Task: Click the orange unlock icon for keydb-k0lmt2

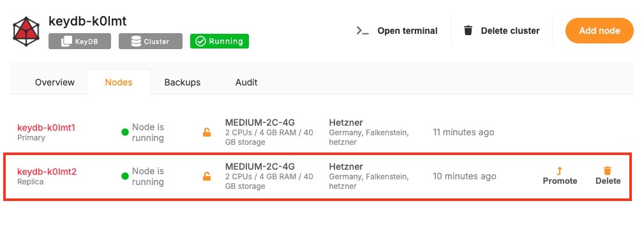Action: 207,176
